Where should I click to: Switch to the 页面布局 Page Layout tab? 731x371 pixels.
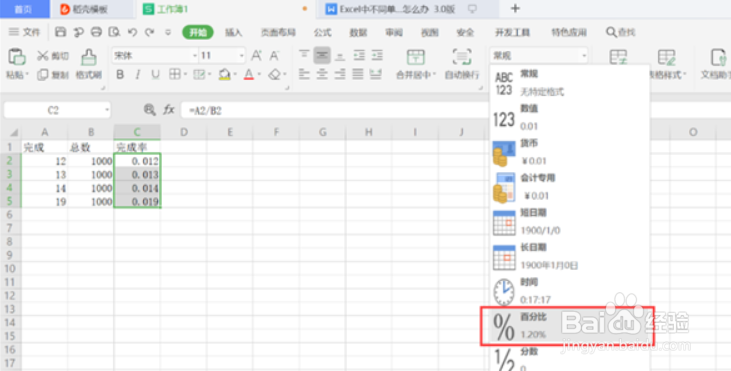(x=278, y=32)
